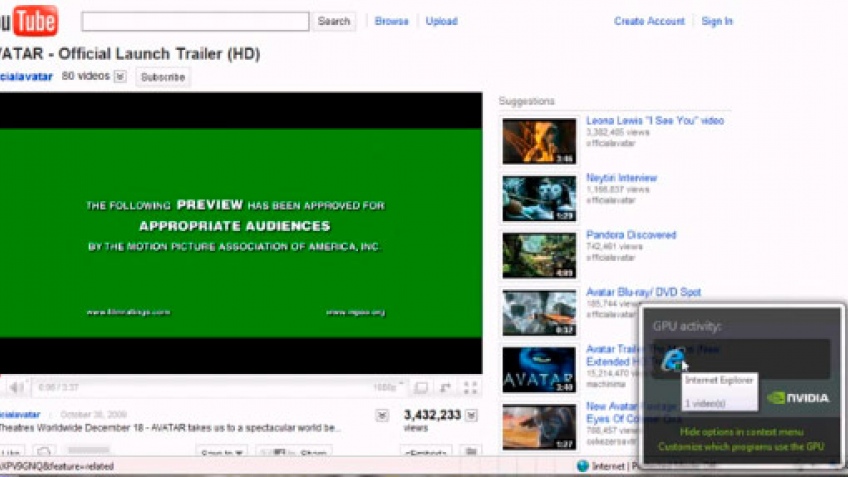Screen dimensions: 848x477
Task: Toggle wide player mode icon
Action: (421, 388)
